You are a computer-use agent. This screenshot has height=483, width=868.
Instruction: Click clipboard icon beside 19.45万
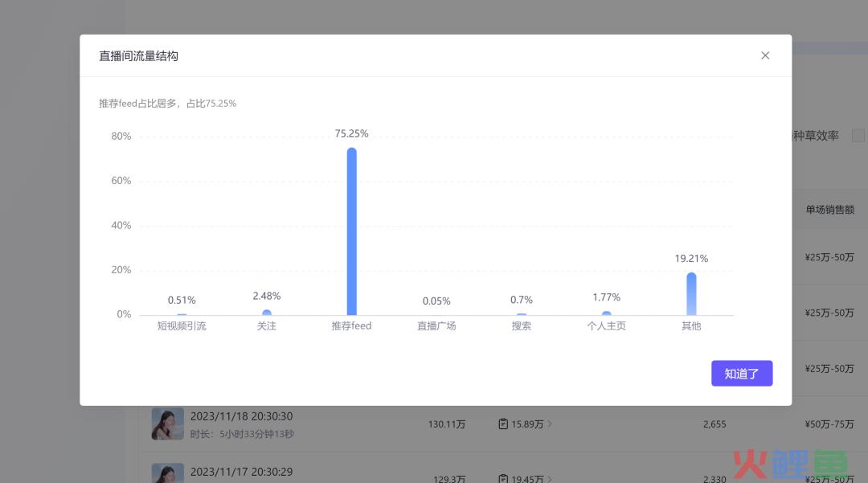[x=503, y=479]
